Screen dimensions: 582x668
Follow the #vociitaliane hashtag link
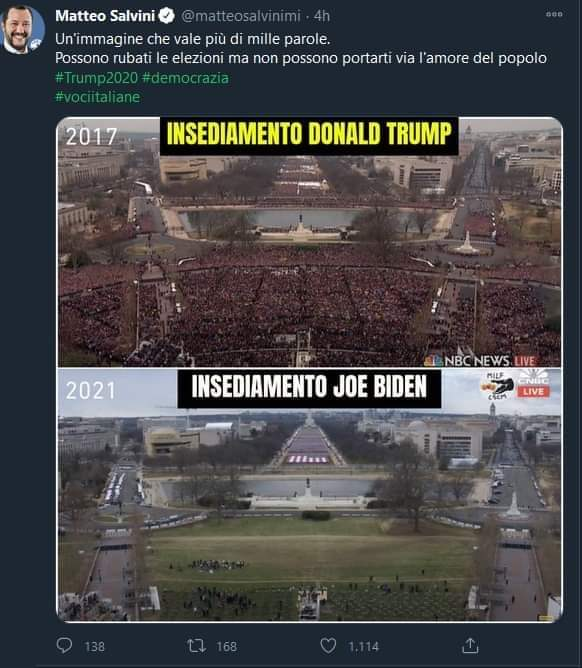(x=98, y=97)
